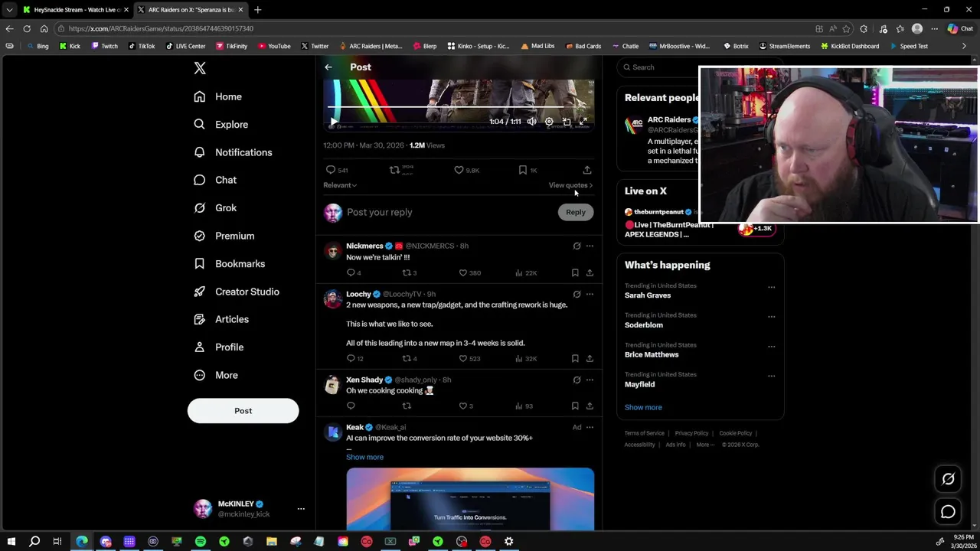Click View quotes link
The height and width of the screenshot is (551, 980).
tap(570, 185)
